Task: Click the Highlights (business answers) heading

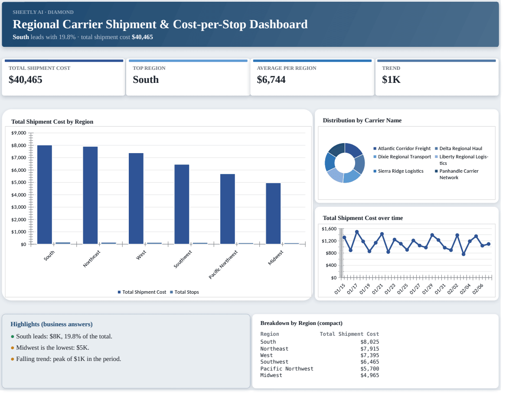Action: point(52,325)
